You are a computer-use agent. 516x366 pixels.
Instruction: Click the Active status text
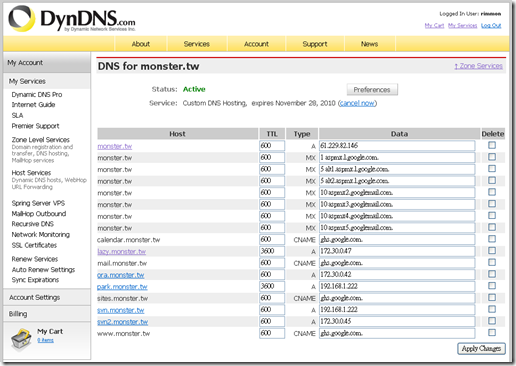(x=194, y=89)
